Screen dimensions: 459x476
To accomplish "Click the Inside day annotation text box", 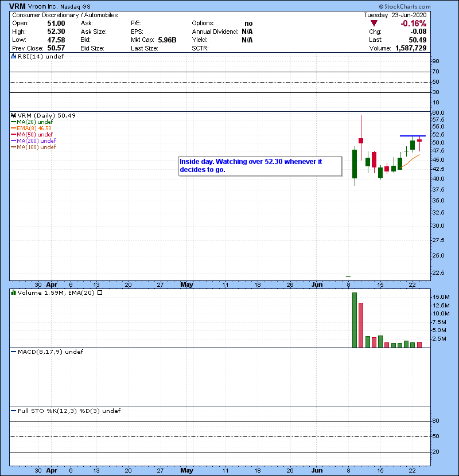I will point(260,166).
